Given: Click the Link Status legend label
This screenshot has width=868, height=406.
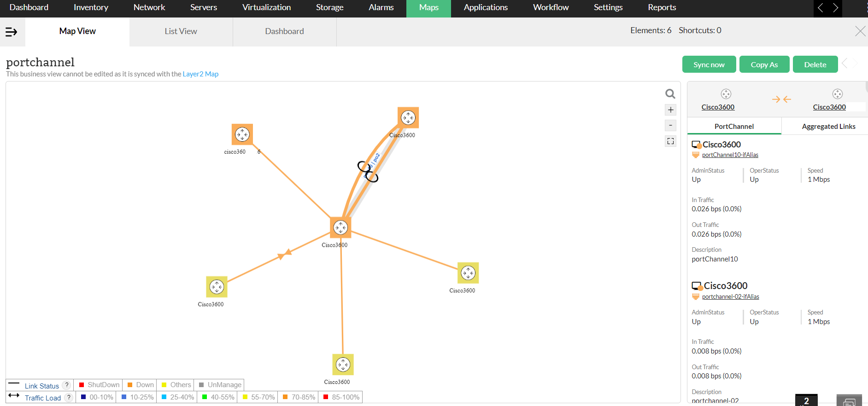Looking at the screenshot, I should [x=42, y=386].
